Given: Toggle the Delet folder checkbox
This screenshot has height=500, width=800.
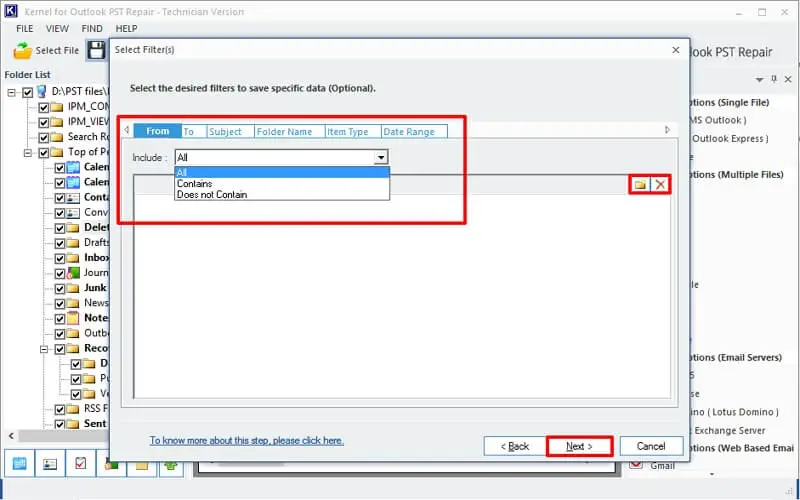Looking at the screenshot, I should click(60, 228).
